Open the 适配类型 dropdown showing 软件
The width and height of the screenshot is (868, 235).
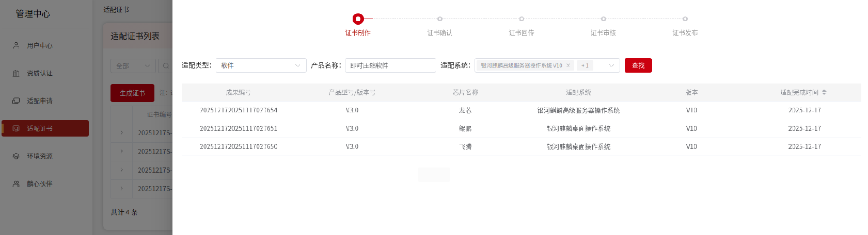(x=261, y=65)
